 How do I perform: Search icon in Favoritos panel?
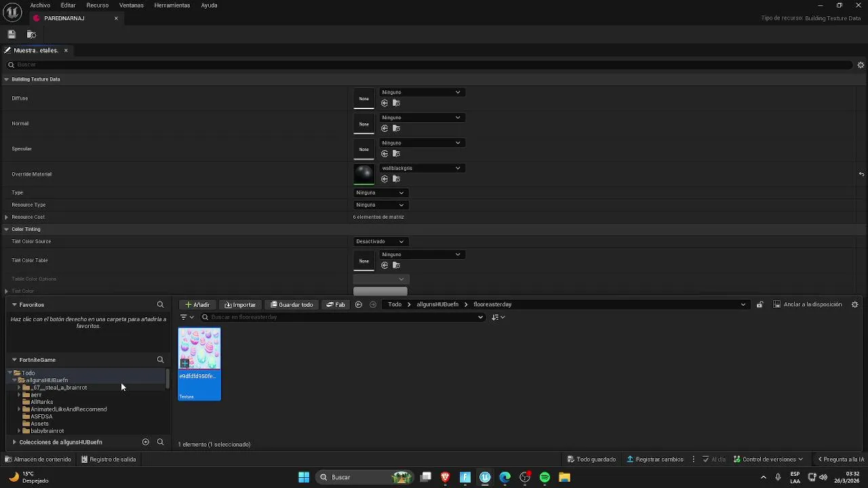tap(160, 305)
